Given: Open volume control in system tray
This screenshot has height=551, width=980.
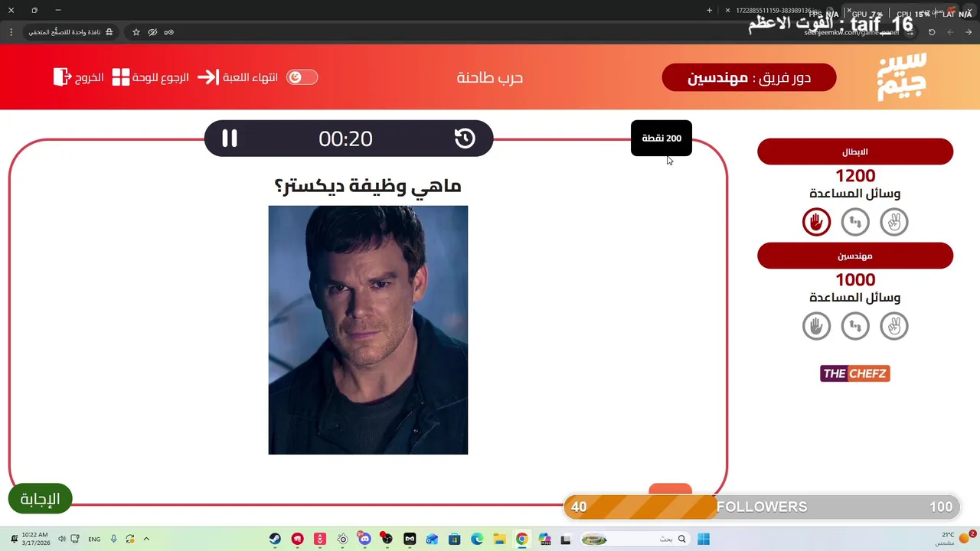Looking at the screenshot, I should 61,539.
